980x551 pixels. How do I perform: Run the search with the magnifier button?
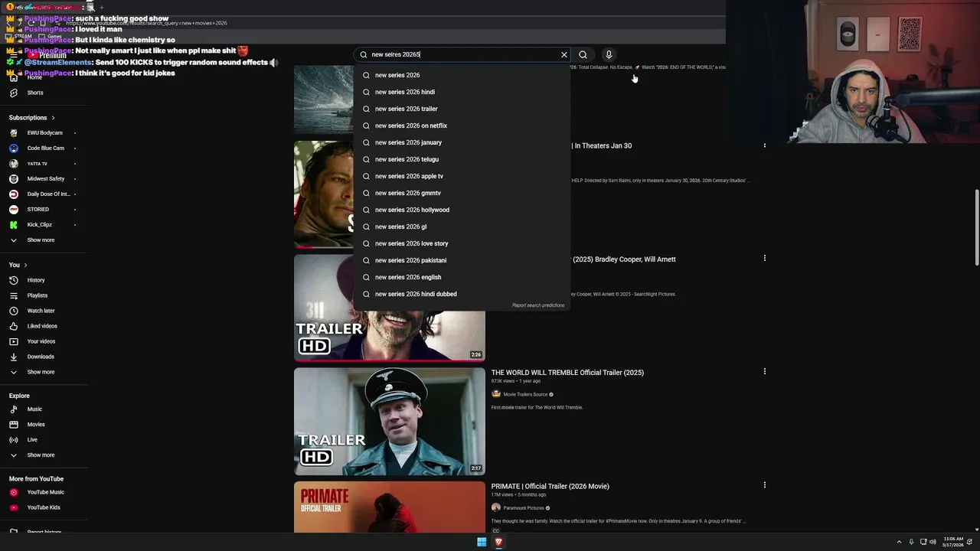click(x=583, y=54)
